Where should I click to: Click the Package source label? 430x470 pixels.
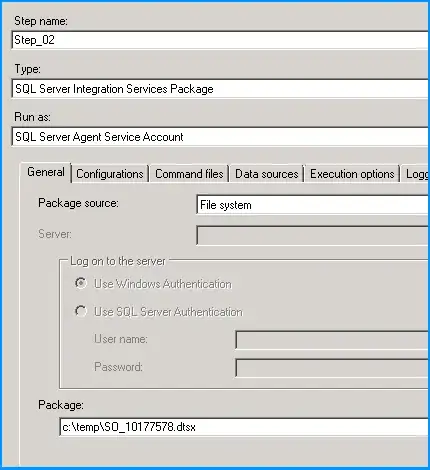(78, 203)
